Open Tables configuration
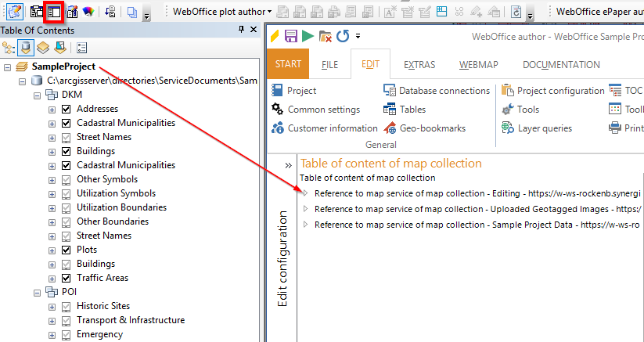Viewport: 644px width, 342px height. point(405,110)
